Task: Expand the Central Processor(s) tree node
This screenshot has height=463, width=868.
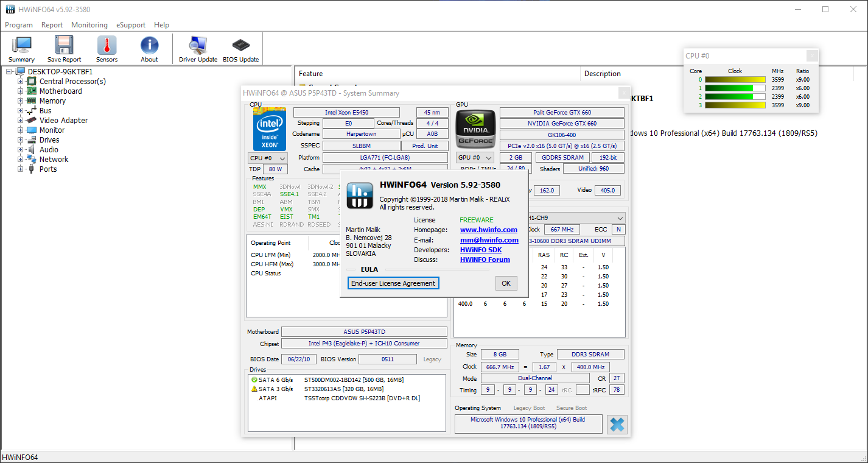Action: 21,82
